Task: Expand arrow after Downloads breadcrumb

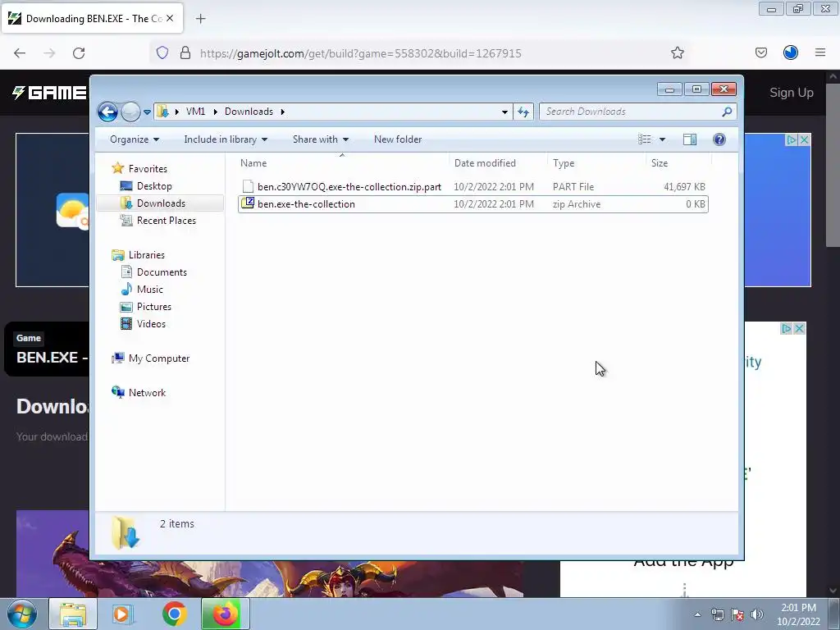Action: pyautogui.click(x=282, y=112)
